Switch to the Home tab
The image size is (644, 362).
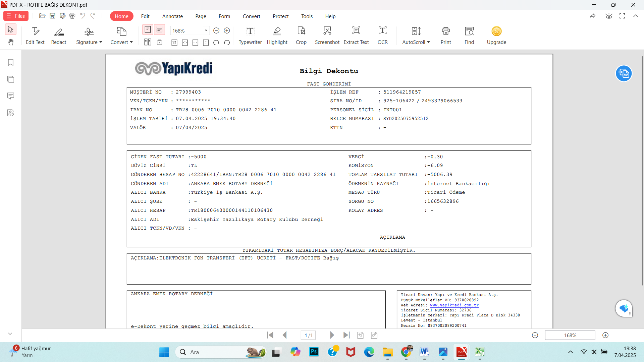[121, 16]
